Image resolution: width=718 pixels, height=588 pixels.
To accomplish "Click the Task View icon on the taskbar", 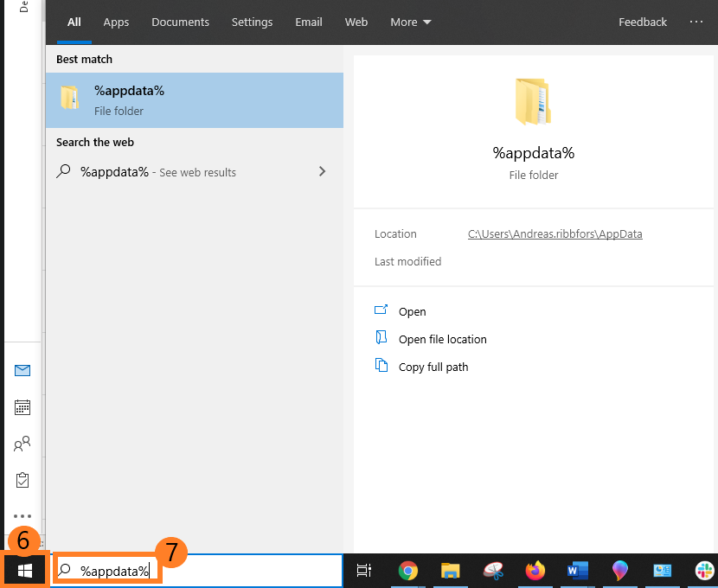I will tap(364, 571).
